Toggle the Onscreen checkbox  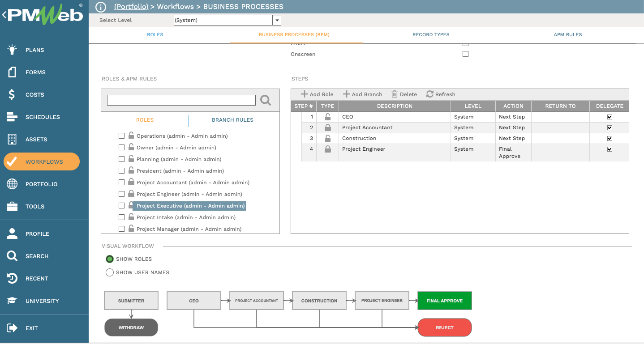click(x=465, y=54)
